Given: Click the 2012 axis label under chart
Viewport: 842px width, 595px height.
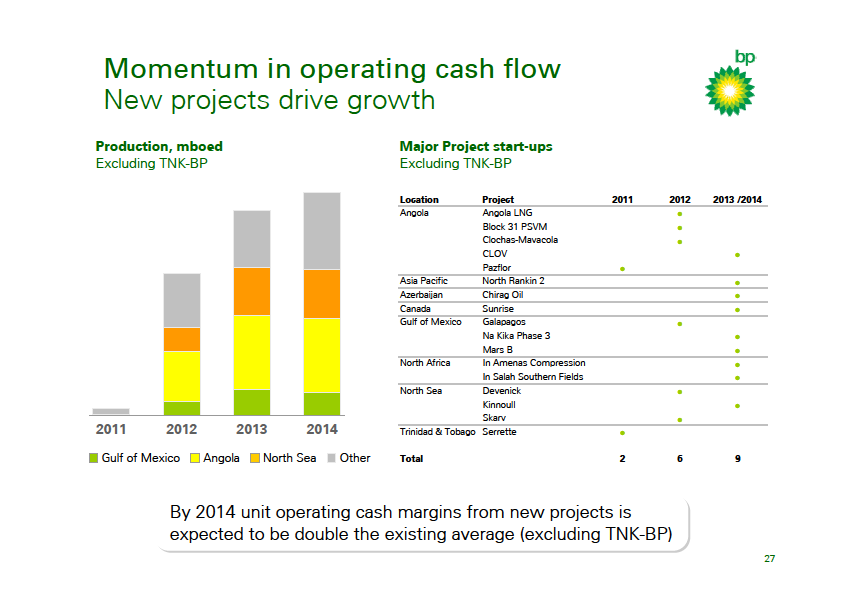Looking at the screenshot, I should [x=182, y=429].
